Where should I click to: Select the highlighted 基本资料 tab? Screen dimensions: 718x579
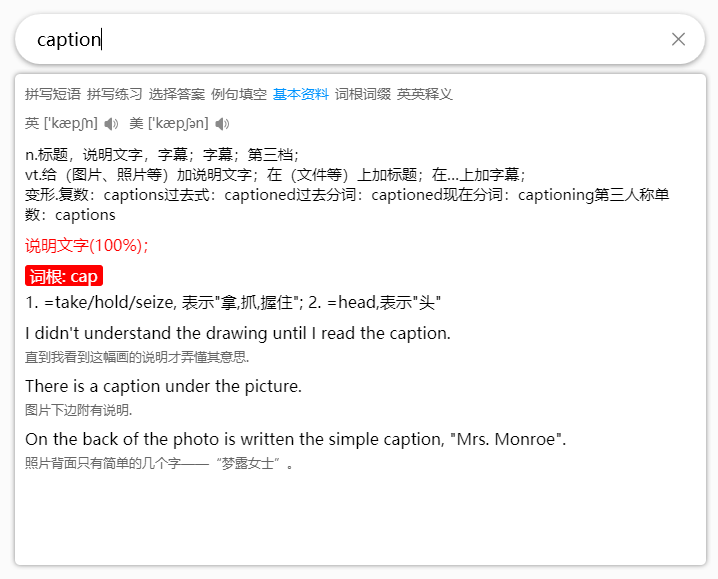pyautogui.click(x=301, y=94)
